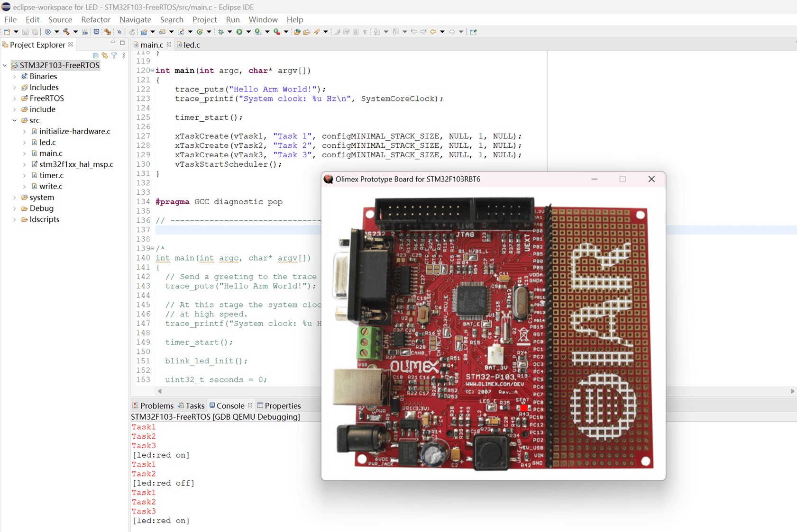This screenshot has height=532, width=797.
Task: Collapse the main function fold at line 120
Action: point(152,71)
